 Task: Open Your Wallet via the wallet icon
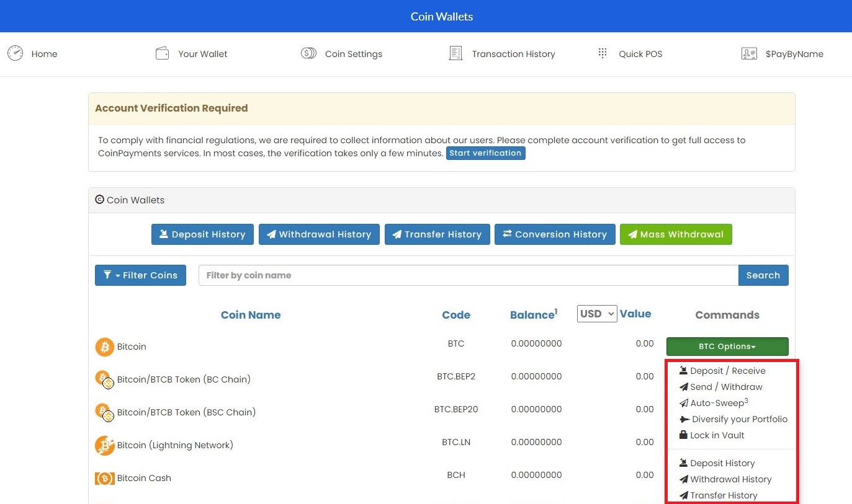162,53
